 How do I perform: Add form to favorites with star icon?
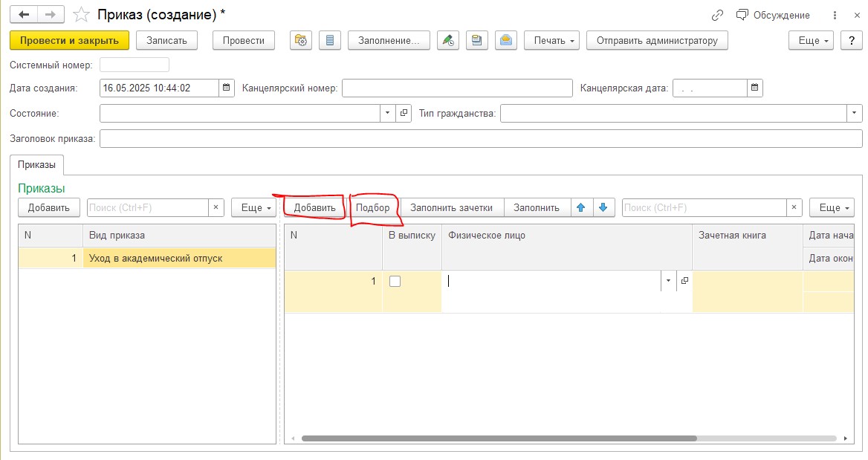pyautogui.click(x=82, y=14)
